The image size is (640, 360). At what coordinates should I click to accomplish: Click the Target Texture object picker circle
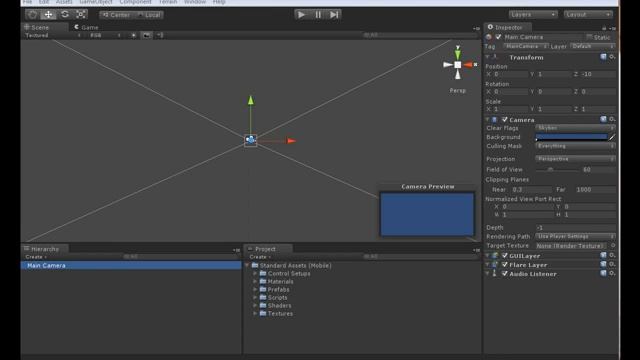click(613, 246)
